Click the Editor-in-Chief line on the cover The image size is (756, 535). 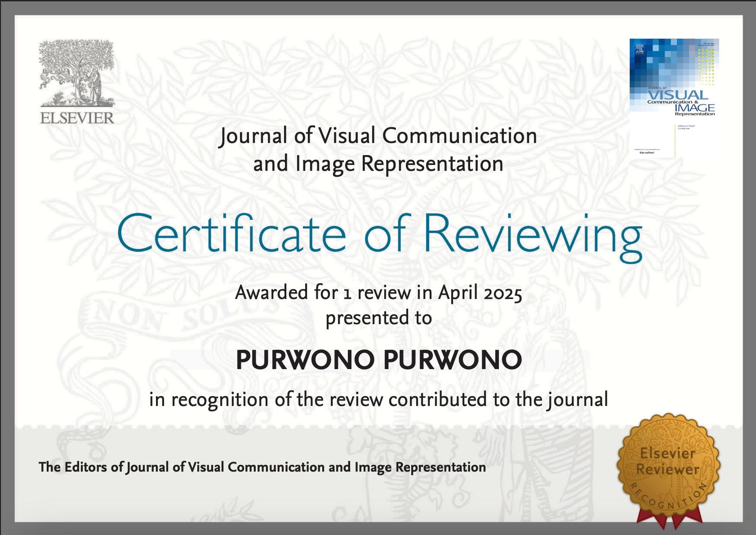[687, 126]
